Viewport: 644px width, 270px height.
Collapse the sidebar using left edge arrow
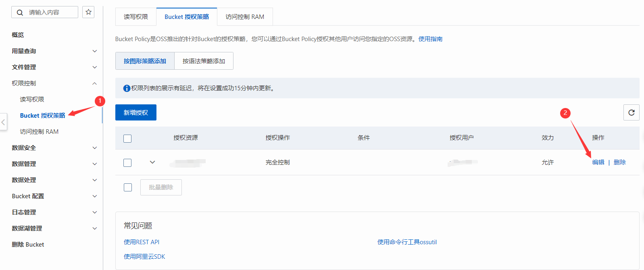point(3,122)
